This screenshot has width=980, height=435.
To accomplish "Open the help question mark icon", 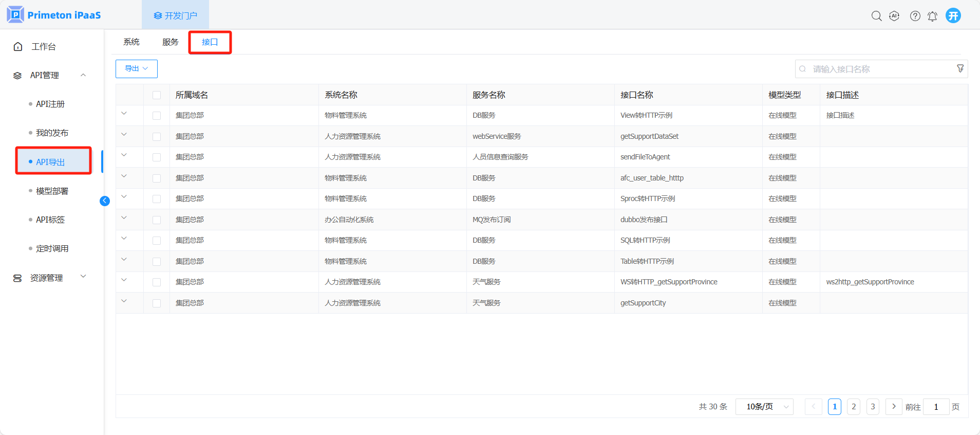I will tap(915, 16).
